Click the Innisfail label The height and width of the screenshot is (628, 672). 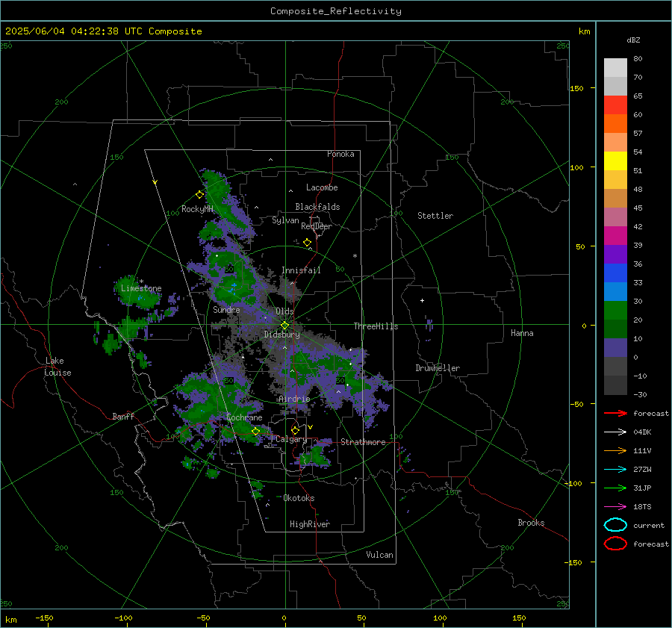click(301, 270)
